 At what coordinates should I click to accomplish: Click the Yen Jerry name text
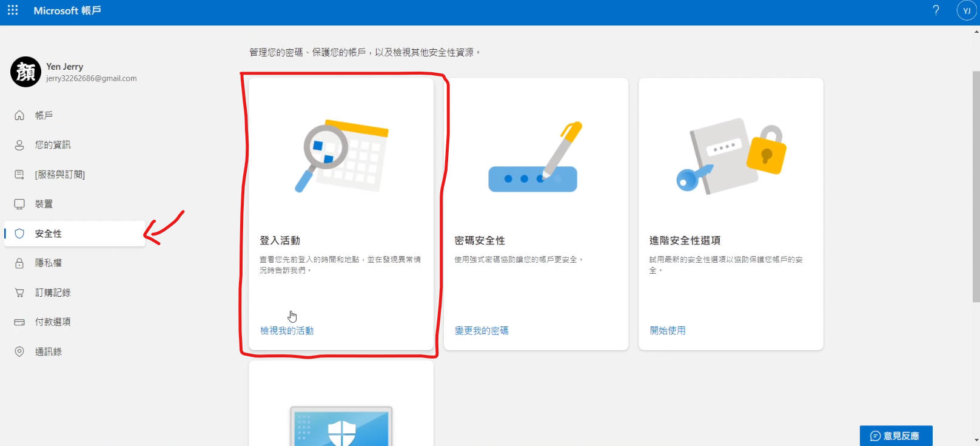[x=65, y=66]
